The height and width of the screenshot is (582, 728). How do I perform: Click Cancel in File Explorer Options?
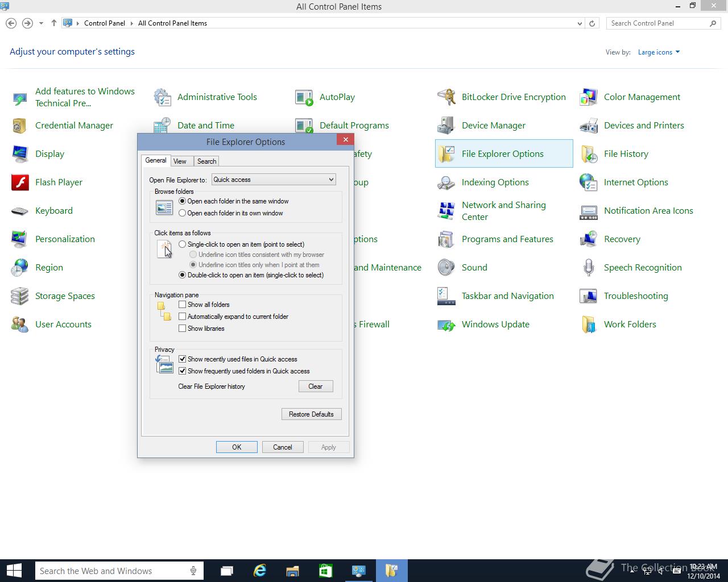tap(283, 447)
